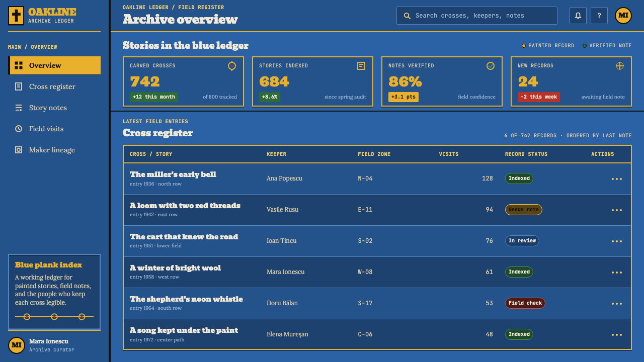Image resolution: width=644 pixels, height=362 pixels.
Task: Click the Field Zone column header
Action: coord(374,154)
